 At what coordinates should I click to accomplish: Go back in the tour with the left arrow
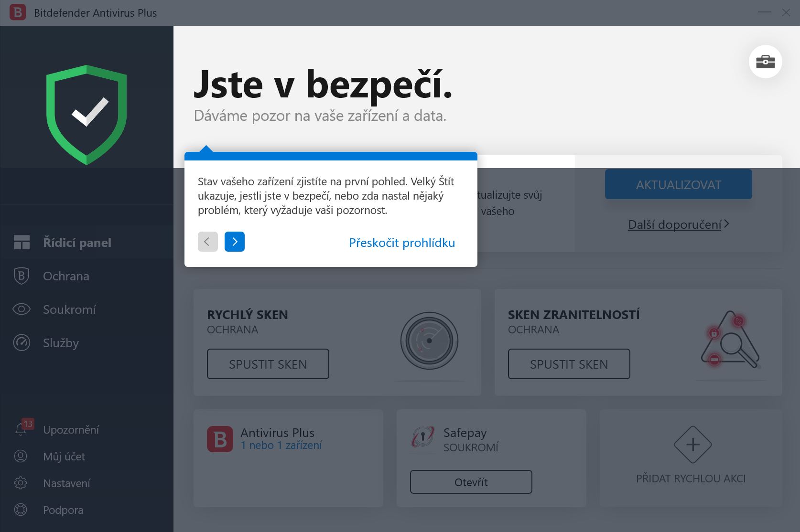click(207, 242)
